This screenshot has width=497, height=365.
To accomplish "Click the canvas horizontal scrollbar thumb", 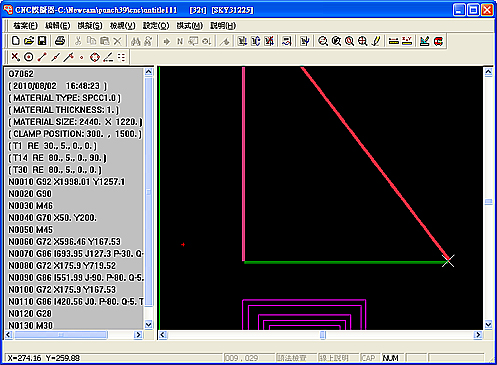I will tap(322, 335).
